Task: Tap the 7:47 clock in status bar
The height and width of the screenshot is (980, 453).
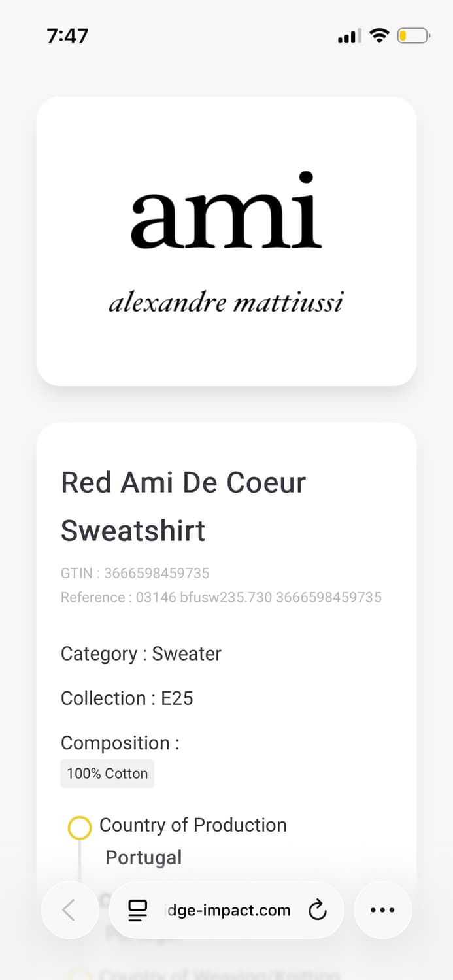Action: pos(67,36)
